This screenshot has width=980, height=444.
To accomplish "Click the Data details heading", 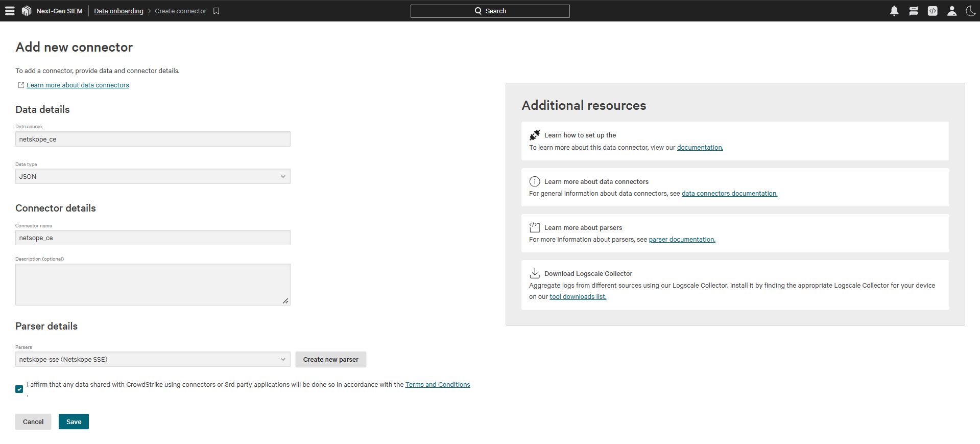I will click(42, 109).
